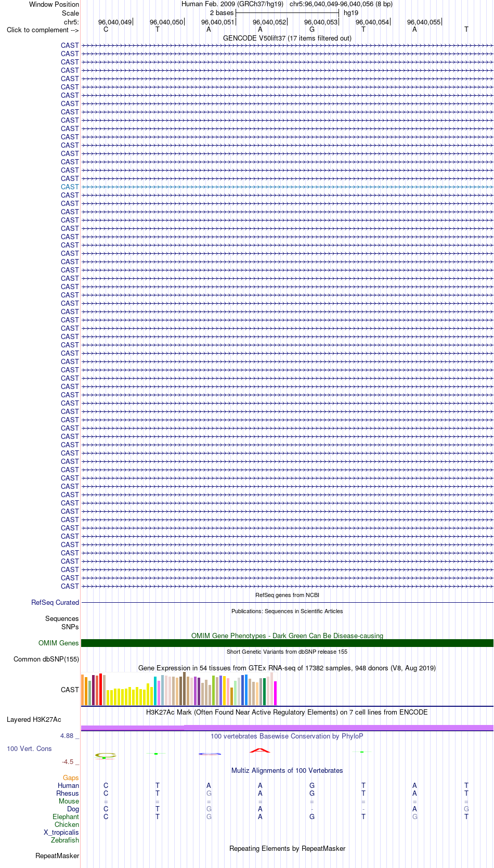Click 'H3K27Ac Mark' ENCODE track title
Screen dimensions: 494x868
(x=287, y=712)
